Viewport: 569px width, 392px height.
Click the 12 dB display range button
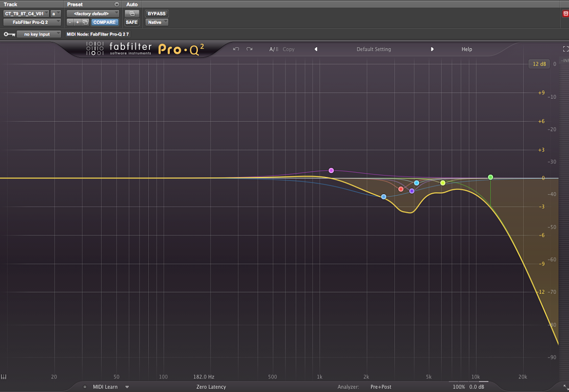pos(539,64)
